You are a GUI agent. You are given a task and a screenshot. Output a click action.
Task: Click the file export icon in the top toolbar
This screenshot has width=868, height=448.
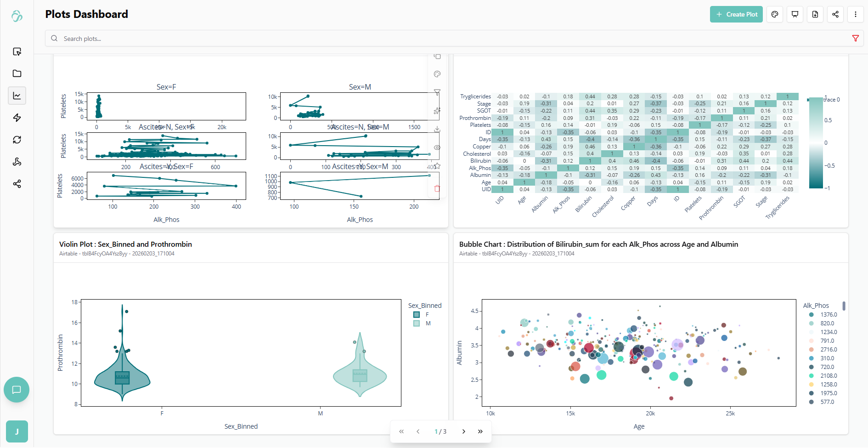pos(815,14)
